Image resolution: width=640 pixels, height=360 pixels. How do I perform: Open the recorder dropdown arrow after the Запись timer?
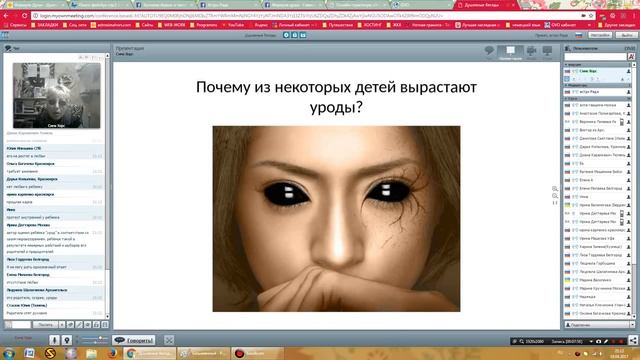[591, 341]
